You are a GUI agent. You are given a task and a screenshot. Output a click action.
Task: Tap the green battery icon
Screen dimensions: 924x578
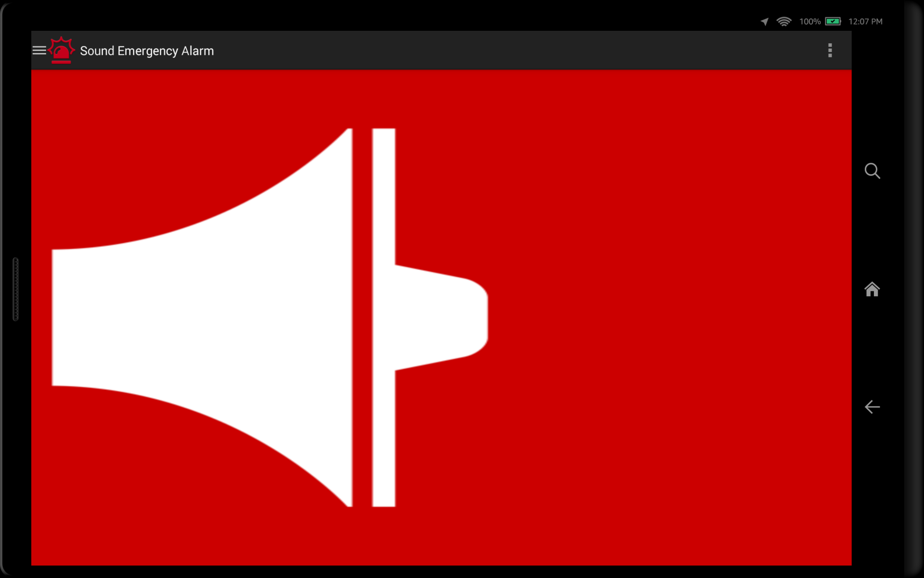pos(833,21)
